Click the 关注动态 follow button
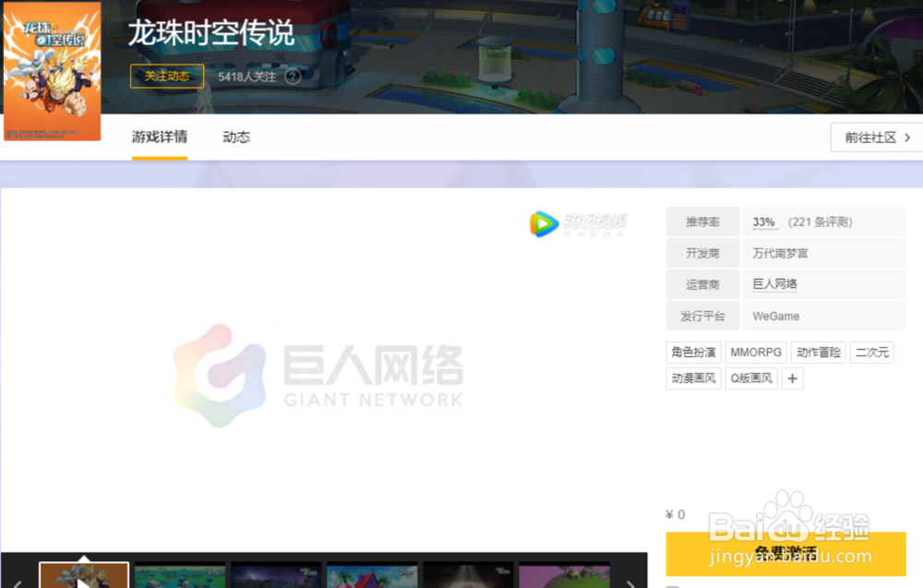This screenshot has width=923, height=588. point(166,76)
